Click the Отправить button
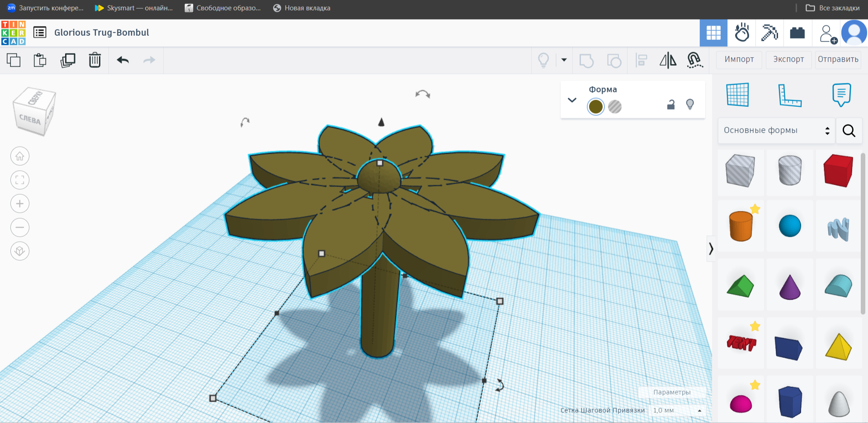Screen dimensions: 868x423 tap(838, 59)
